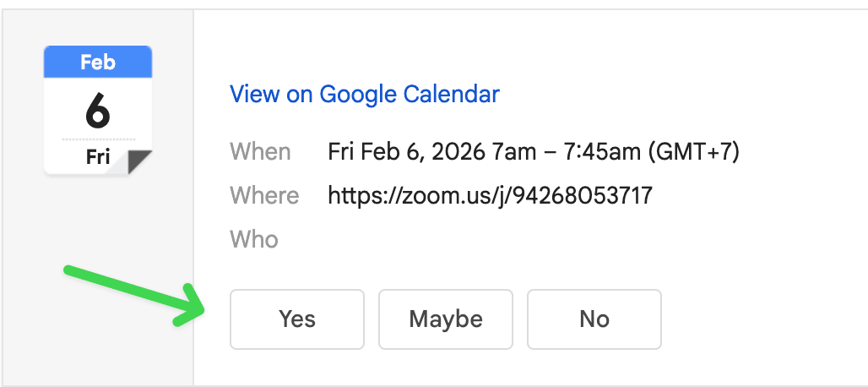This screenshot has width=868, height=387.
Task: Click the Feb 6 calendar date icon
Action: point(98,110)
